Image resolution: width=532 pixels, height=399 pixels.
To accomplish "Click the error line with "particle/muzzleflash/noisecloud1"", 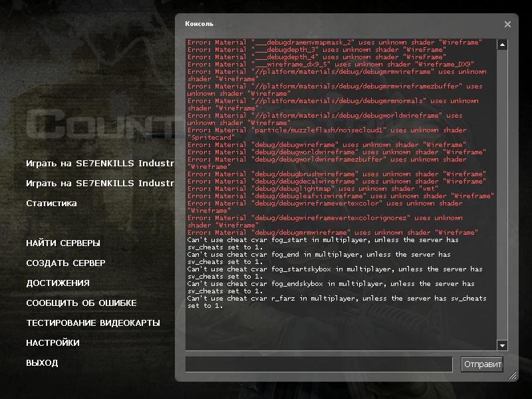I will tap(327, 134).
